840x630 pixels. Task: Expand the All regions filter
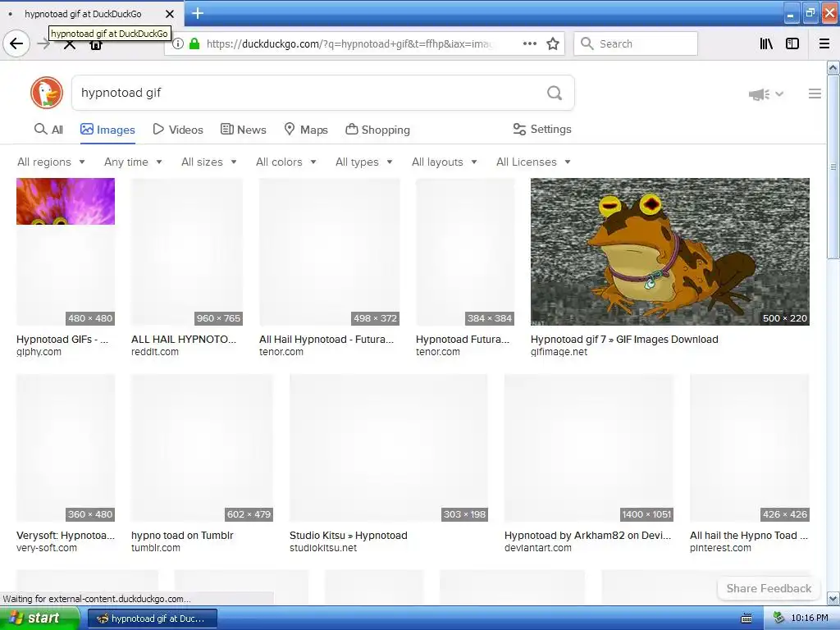click(51, 162)
